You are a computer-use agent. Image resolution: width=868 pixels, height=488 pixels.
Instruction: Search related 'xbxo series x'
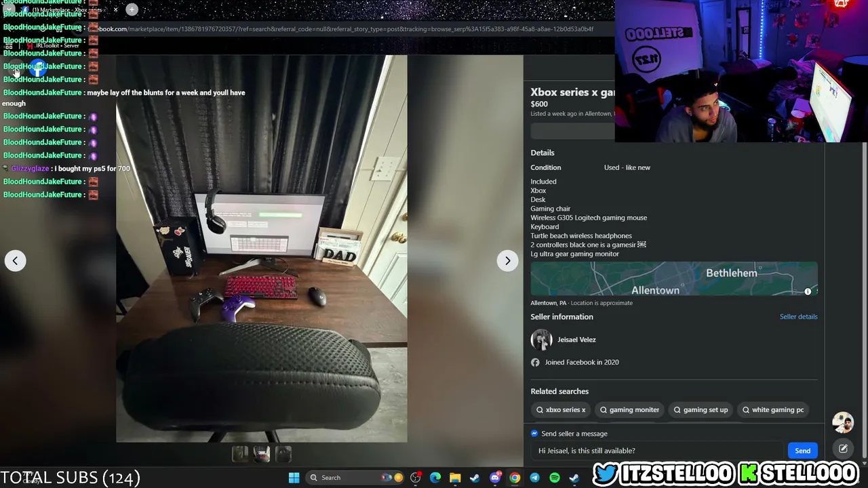[x=561, y=409]
